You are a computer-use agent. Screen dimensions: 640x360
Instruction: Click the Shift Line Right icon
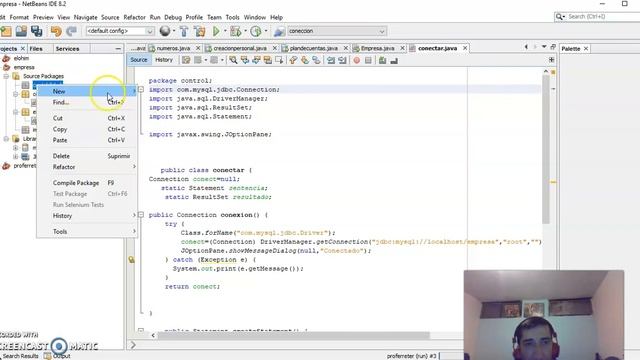342,60
